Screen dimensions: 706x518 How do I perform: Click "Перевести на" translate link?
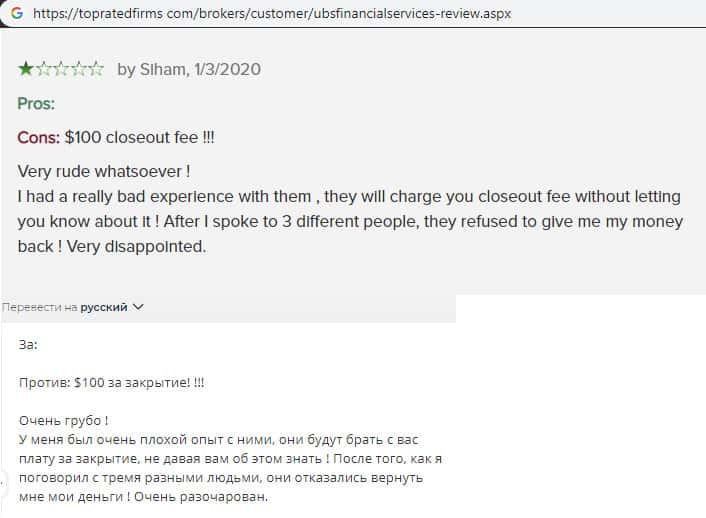point(40,308)
